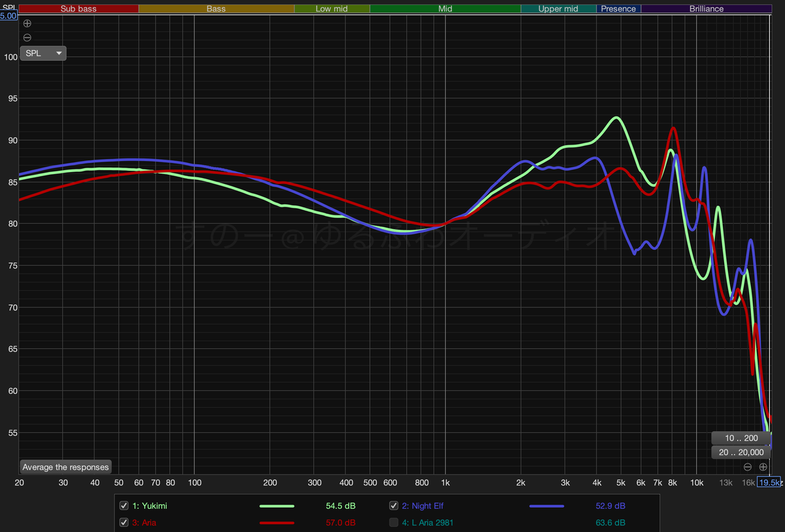Select the Mid band label

(x=445, y=9)
